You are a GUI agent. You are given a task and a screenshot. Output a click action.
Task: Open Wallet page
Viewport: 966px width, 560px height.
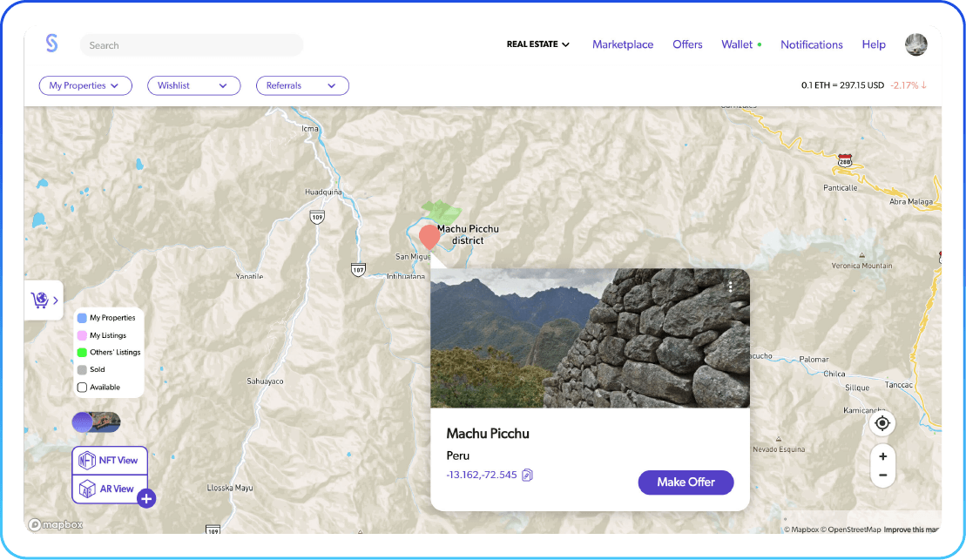pos(737,44)
